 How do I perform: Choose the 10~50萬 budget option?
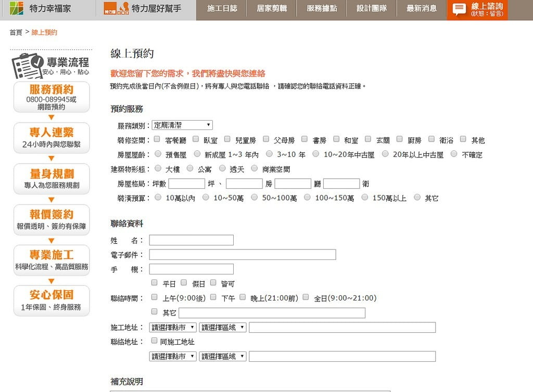(206, 198)
